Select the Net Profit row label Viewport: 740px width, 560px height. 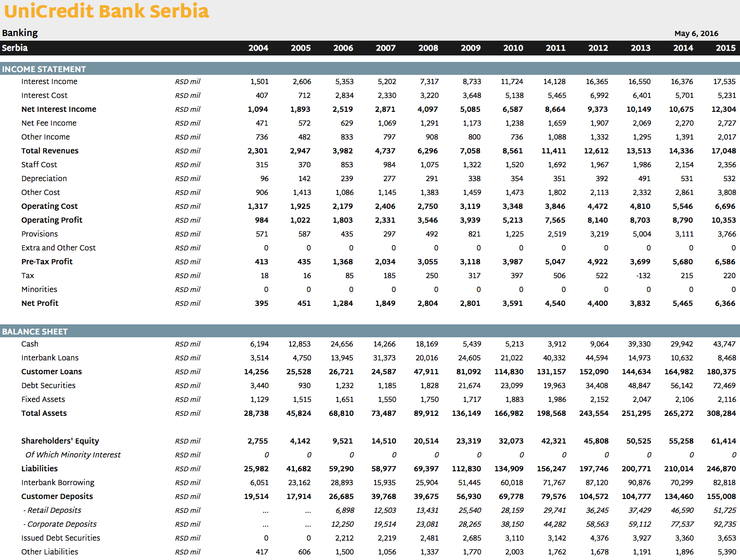pyautogui.click(x=40, y=304)
